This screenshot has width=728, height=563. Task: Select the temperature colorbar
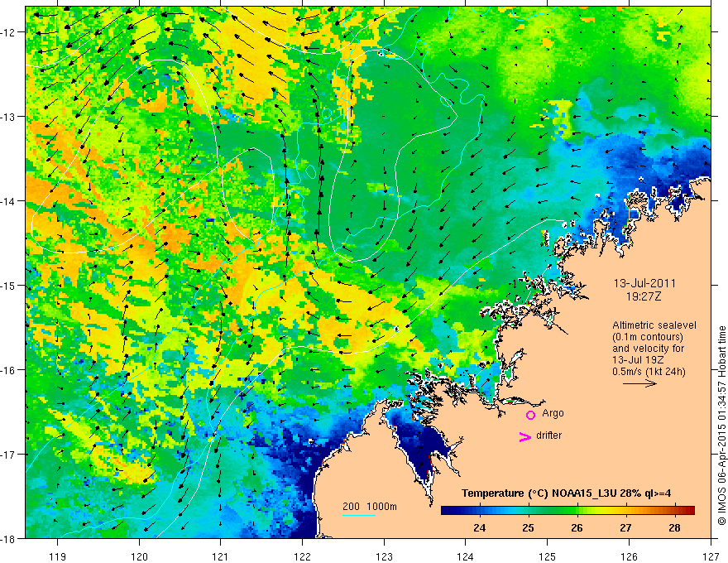tap(568, 510)
